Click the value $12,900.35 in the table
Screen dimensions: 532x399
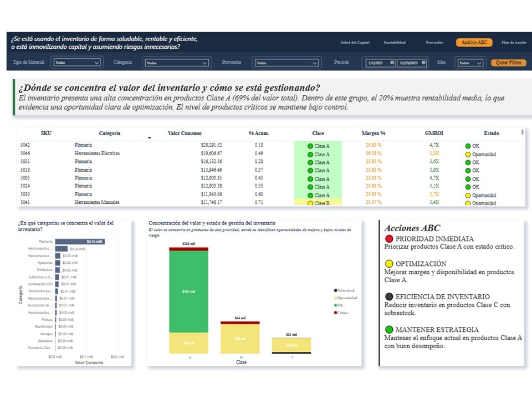(211, 178)
